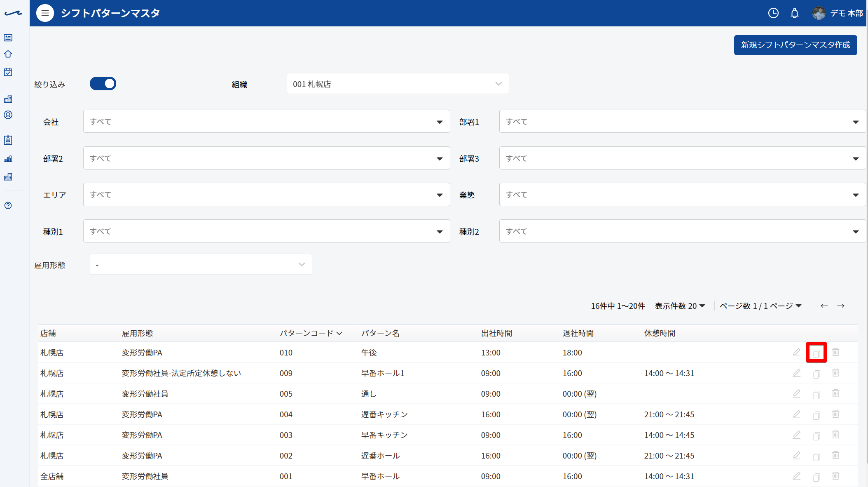
Task: Delete pattern 004 遅番キッチン
Action: [835, 414]
